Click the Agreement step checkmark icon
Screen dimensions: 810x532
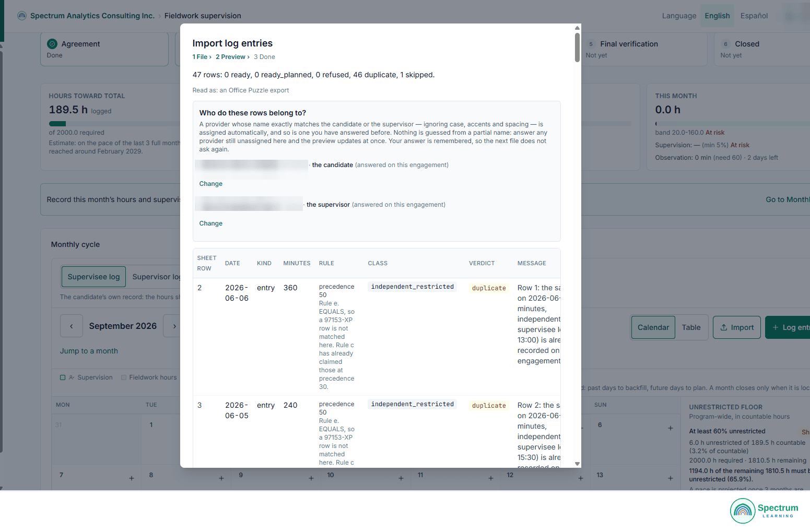[x=52, y=44]
